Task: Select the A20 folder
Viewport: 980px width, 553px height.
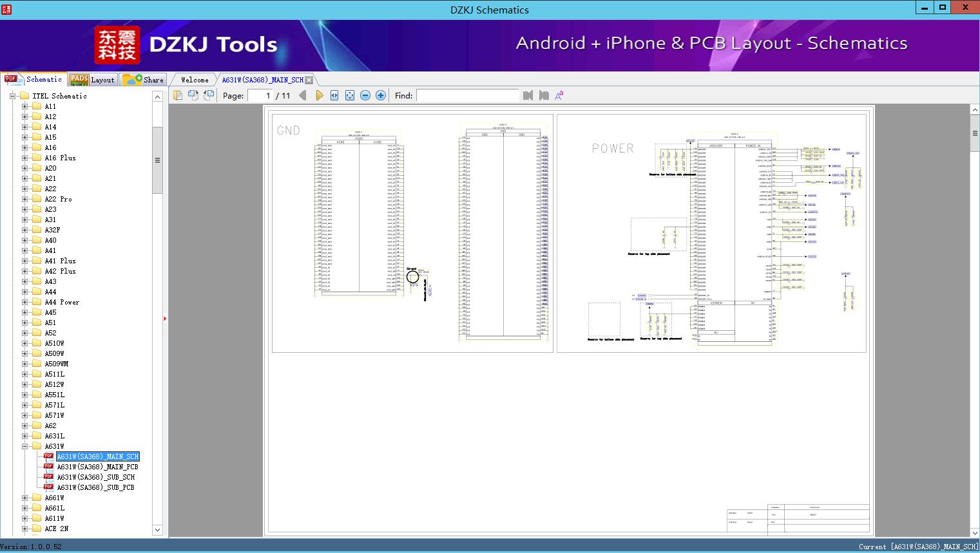Action: tap(50, 168)
